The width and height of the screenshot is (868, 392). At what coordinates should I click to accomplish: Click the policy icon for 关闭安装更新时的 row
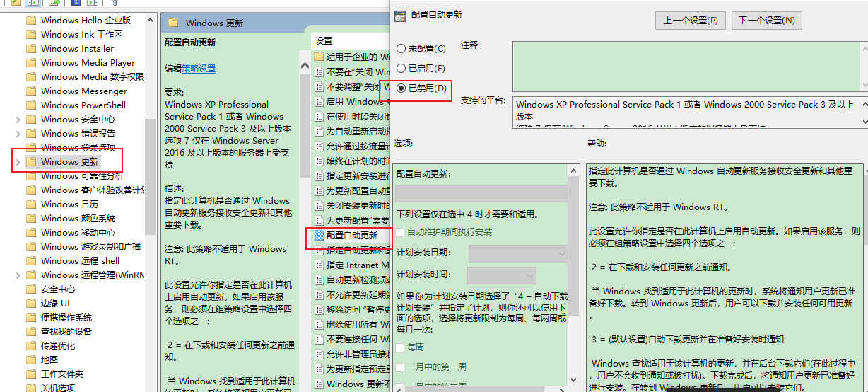tap(319, 205)
